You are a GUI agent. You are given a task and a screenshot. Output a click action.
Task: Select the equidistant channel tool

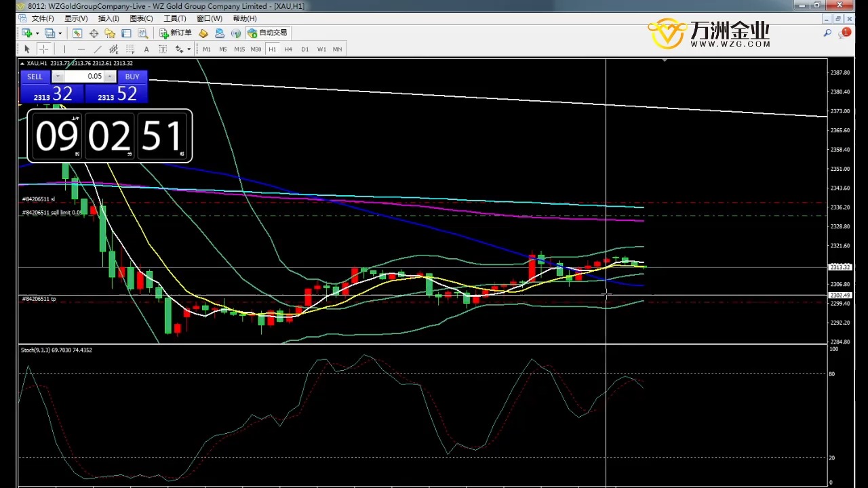(113, 49)
